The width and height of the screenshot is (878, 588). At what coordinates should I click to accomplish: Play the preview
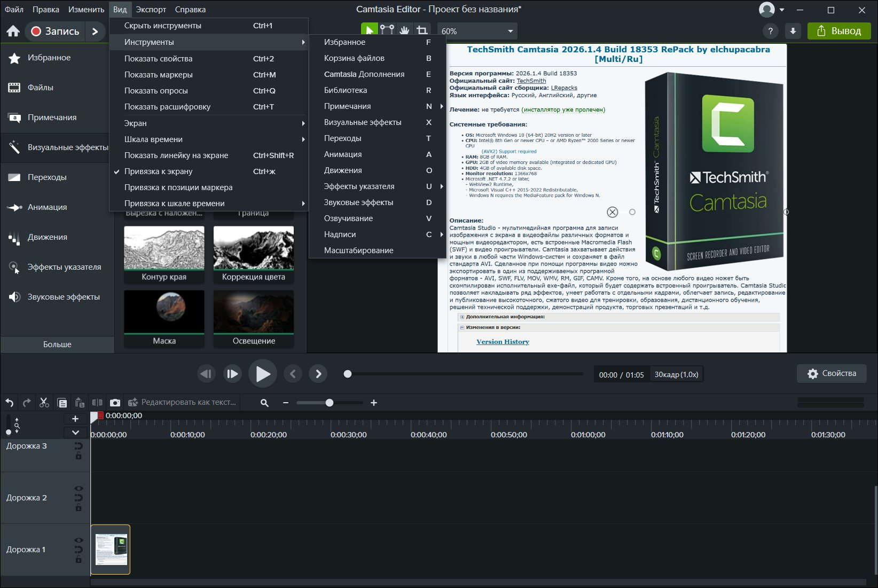(263, 374)
